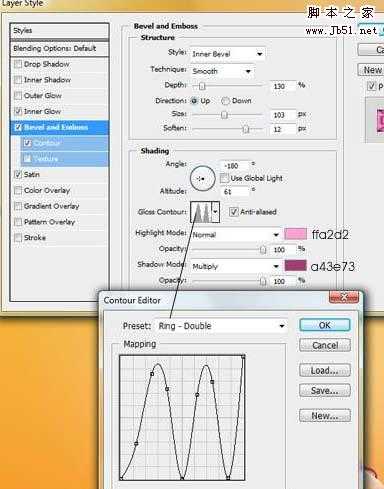The height and width of the screenshot is (489, 384).
Task: Select the Stroke style entry
Action: tap(35, 238)
